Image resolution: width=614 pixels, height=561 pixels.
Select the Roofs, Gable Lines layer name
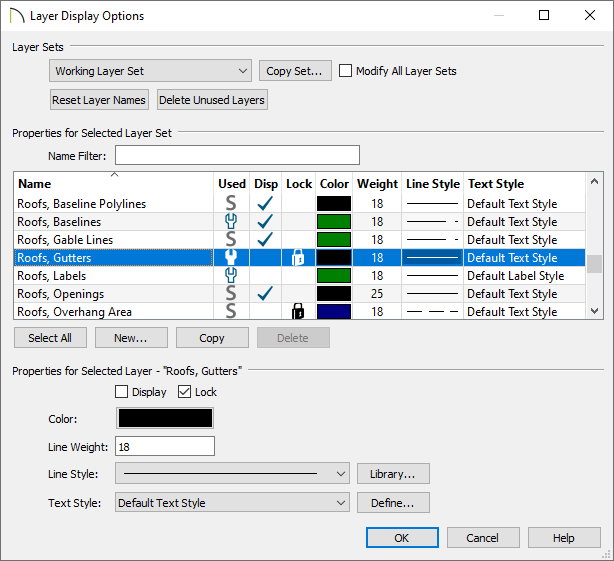pos(65,240)
